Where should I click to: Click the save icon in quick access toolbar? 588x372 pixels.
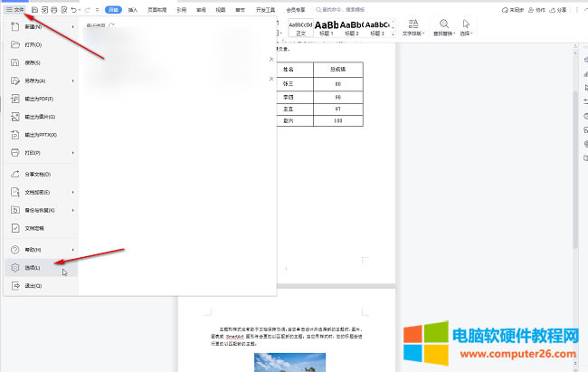pyautogui.click(x=34, y=9)
